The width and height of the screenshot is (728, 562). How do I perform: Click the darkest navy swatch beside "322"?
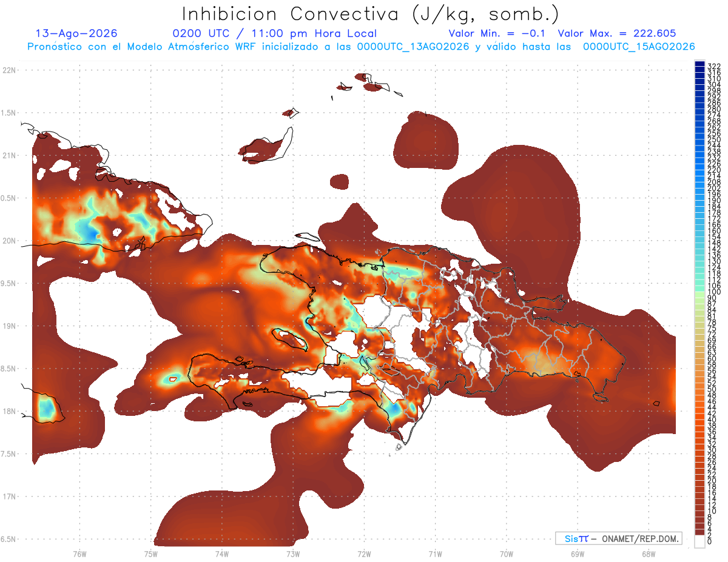click(x=699, y=63)
